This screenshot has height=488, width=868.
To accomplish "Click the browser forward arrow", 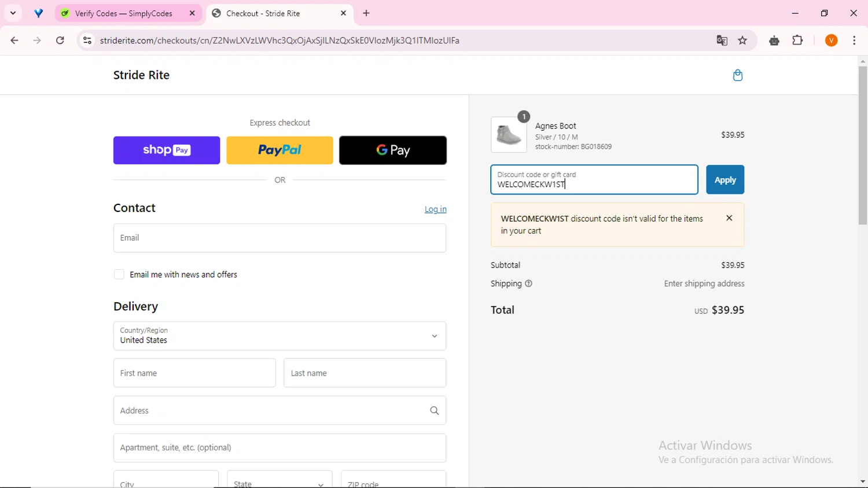I will coord(37,41).
